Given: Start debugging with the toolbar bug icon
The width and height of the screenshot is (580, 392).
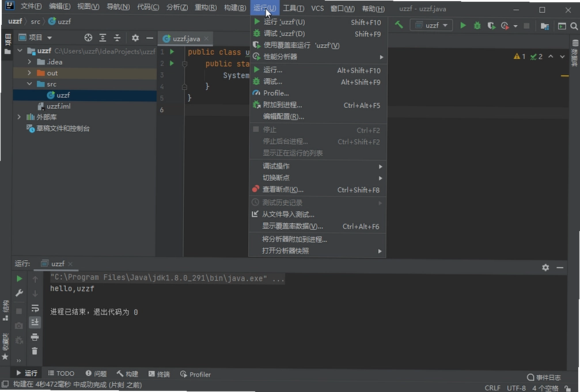Looking at the screenshot, I should tap(477, 25).
